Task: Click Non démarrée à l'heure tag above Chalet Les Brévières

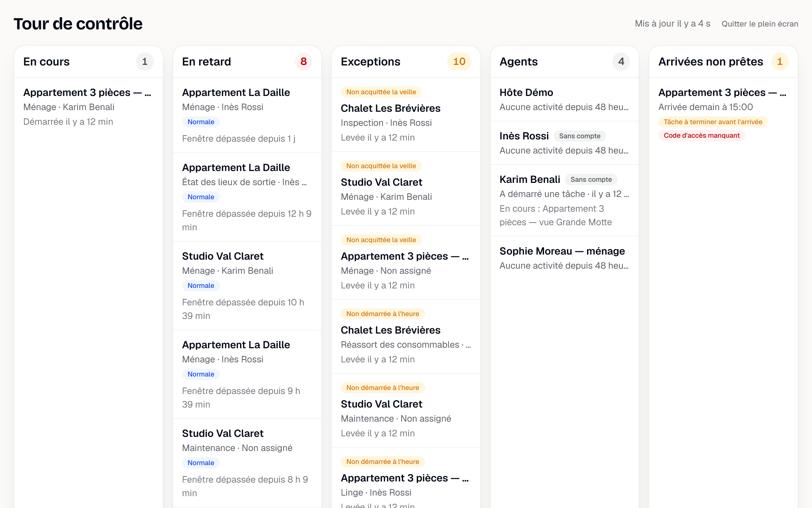Action: [x=383, y=314]
